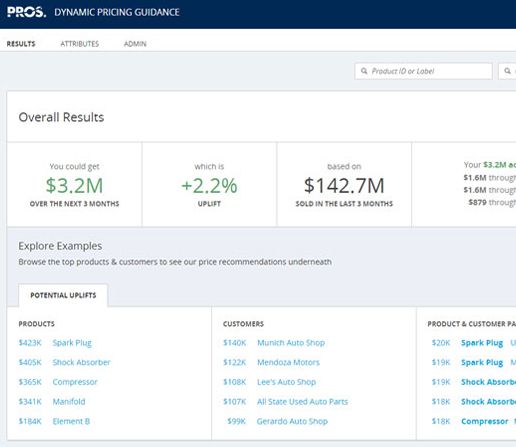Open Lee's Auto Shop customer
Screen dimensions: 516x447
(x=286, y=382)
